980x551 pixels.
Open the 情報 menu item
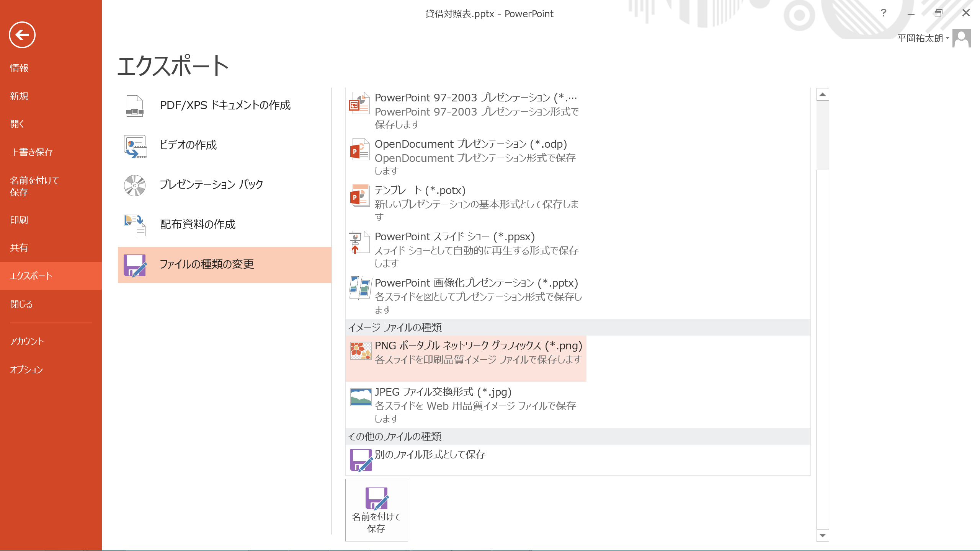tap(19, 68)
